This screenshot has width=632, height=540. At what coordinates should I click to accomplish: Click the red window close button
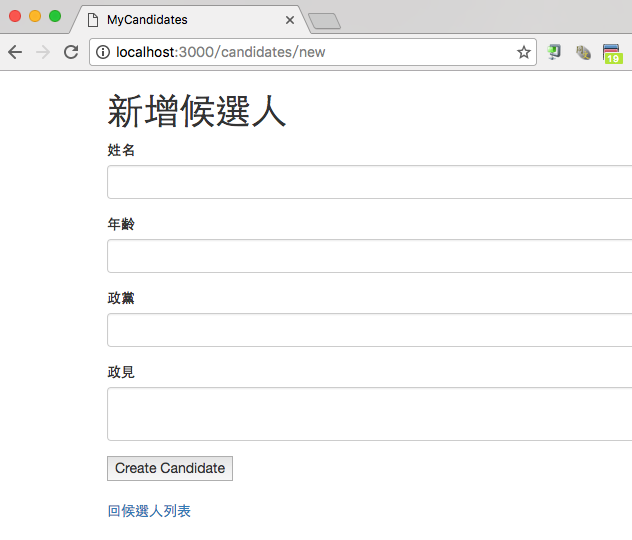(x=15, y=16)
